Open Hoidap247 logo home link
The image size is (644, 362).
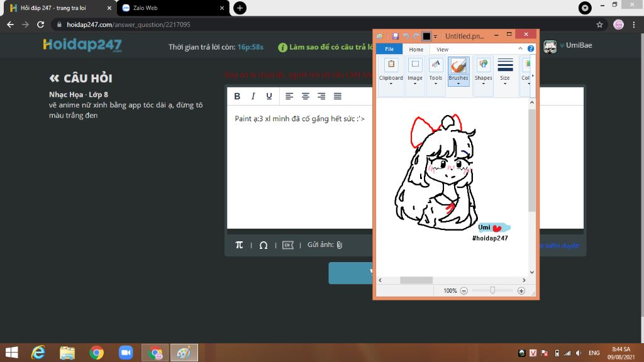click(x=82, y=45)
